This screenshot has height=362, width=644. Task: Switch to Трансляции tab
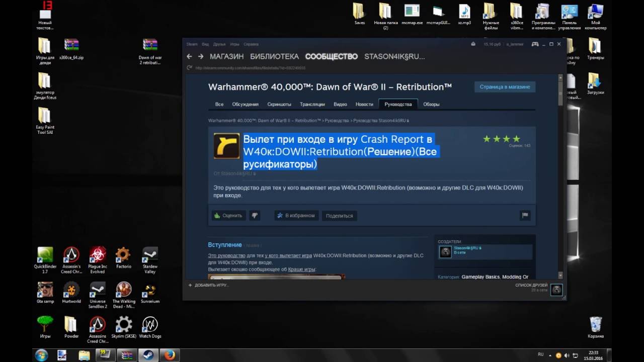click(312, 104)
